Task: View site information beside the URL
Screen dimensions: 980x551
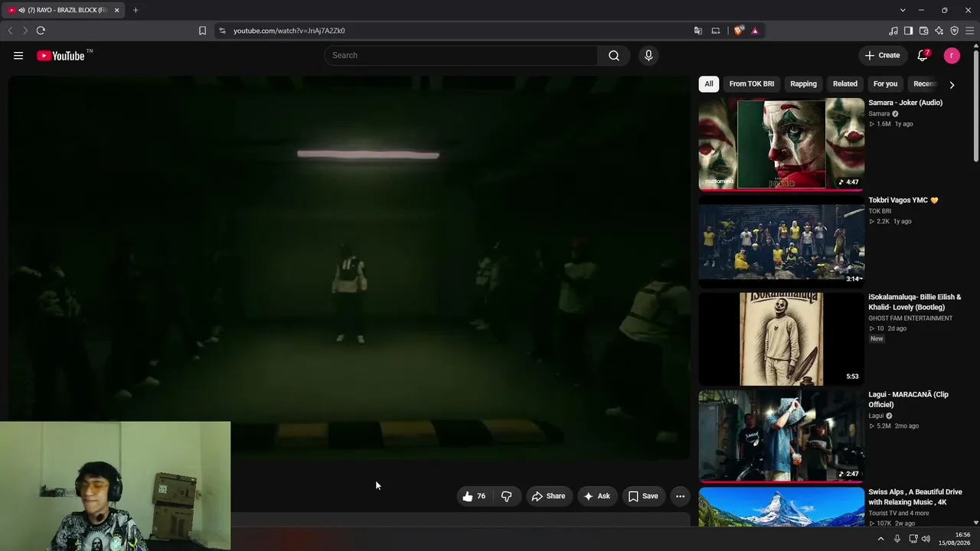Action: 222,31
